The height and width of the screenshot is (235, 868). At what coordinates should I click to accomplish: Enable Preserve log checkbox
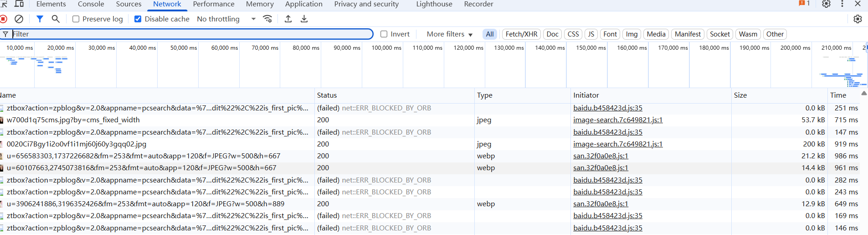pyautogui.click(x=76, y=19)
